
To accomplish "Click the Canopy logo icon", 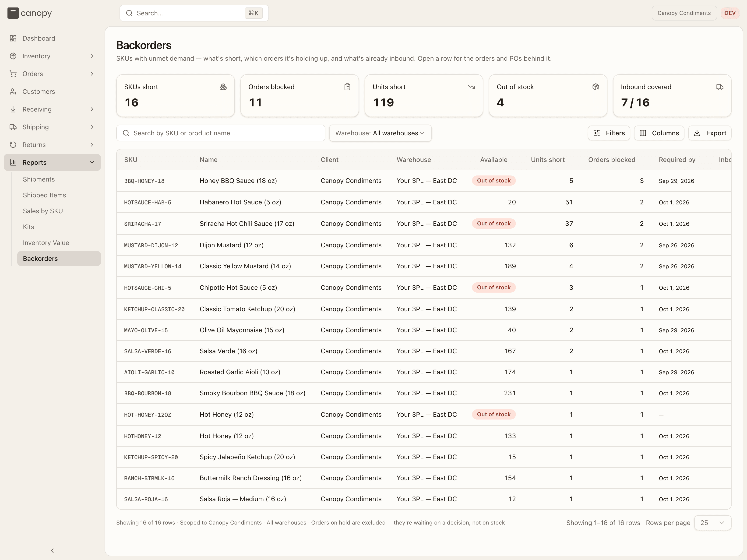I will (13, 13).
